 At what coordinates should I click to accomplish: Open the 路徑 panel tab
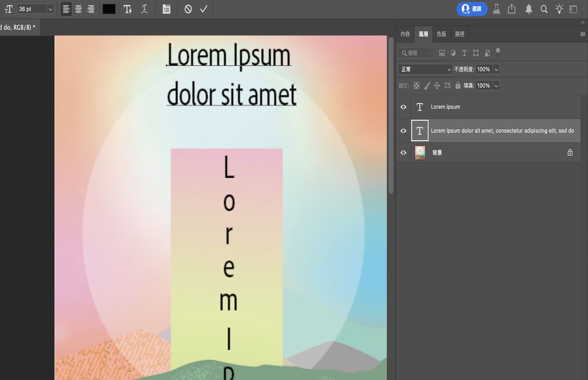click(459, 34)
